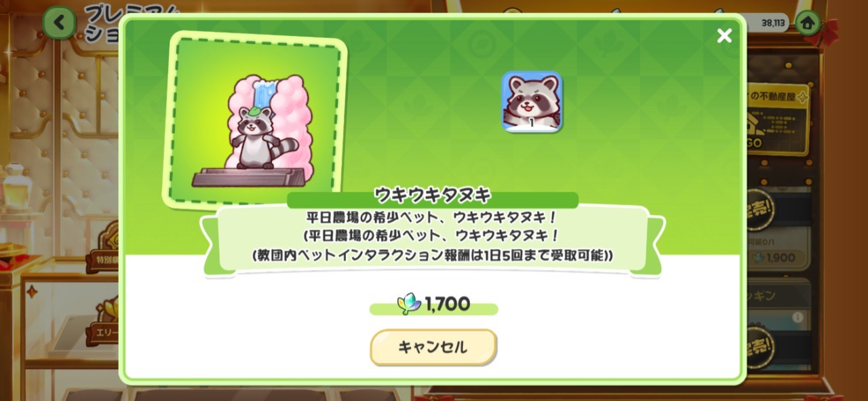This screenshot has width=868, height=401.
Task: Open the 38,113 currency counter
Action: pos(772,22)
